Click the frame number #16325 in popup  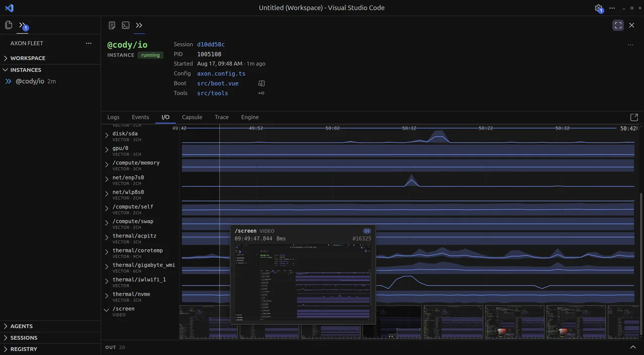tap(362, 239)
